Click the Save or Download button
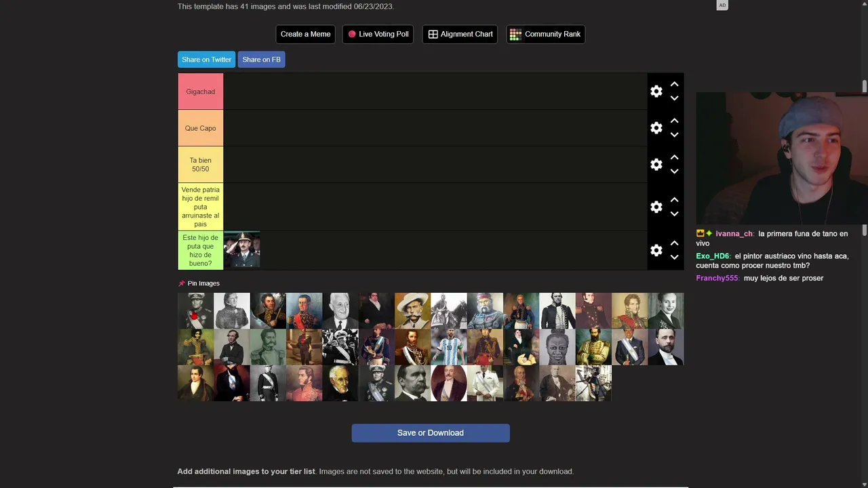 pyautogui.click(x=431, y=432)
